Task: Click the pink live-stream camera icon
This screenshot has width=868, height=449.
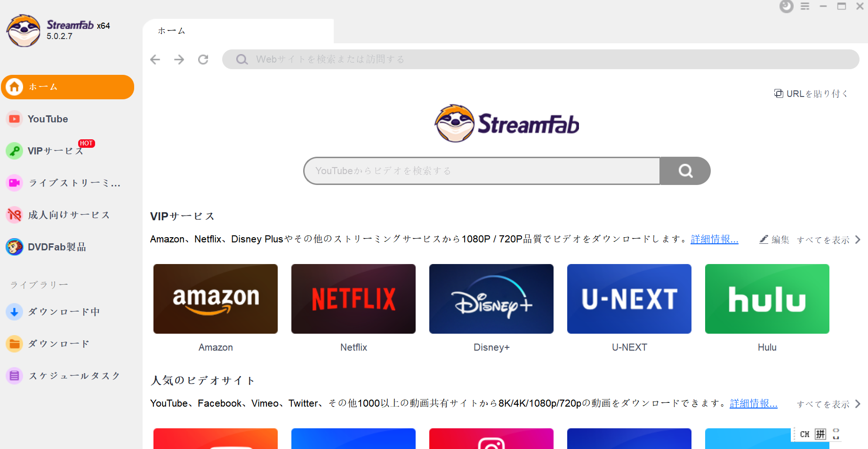Action: [15, 183]
